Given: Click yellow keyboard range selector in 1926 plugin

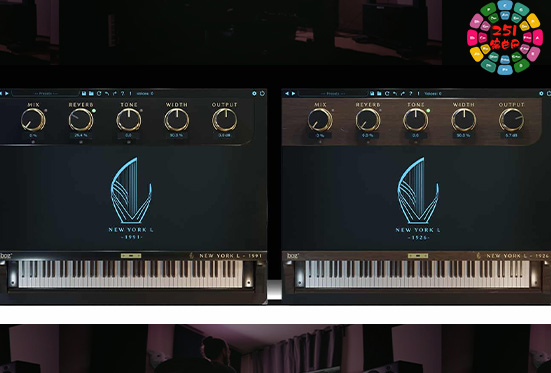Looking at the screenshot, I should 418,256.
